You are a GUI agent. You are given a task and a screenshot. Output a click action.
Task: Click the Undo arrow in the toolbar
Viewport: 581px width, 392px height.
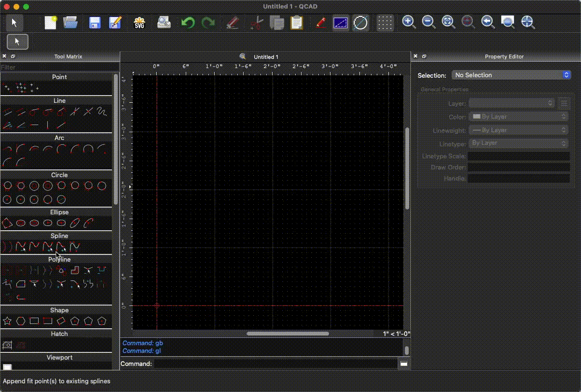pos(188,22)
